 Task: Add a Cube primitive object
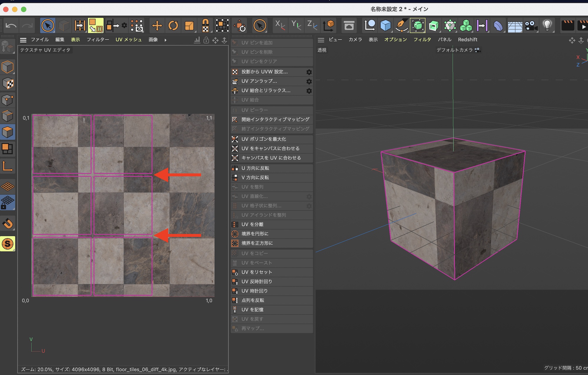385,26
